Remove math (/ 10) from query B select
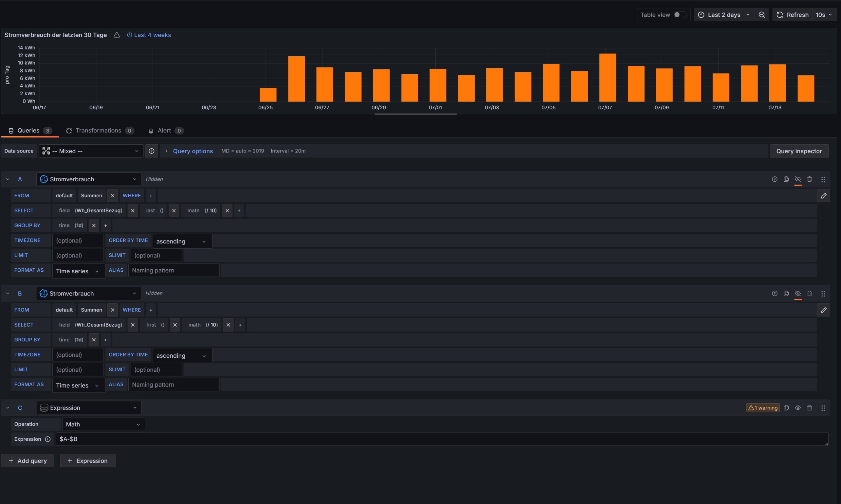The width and height of the screenshot is (841, 504). pyautogui.click(x=228, y=325)
